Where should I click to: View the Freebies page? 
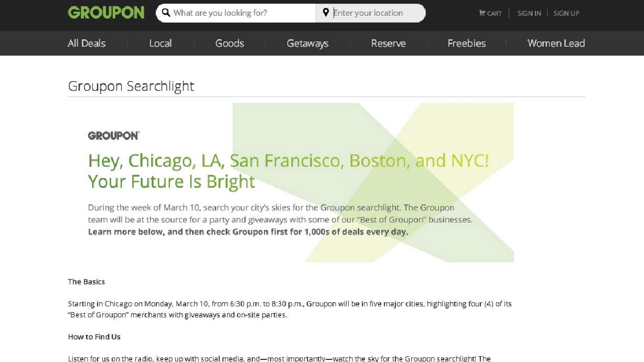[466, 43]
